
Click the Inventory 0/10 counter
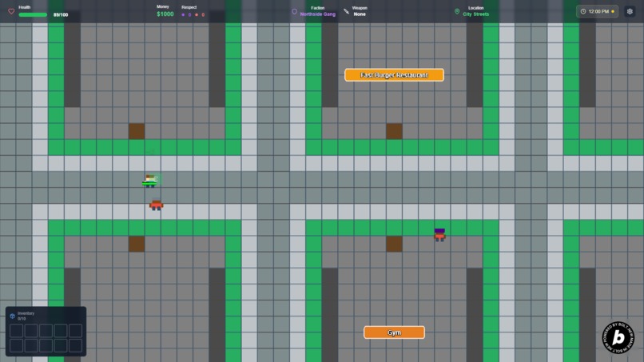click(22, 319)
